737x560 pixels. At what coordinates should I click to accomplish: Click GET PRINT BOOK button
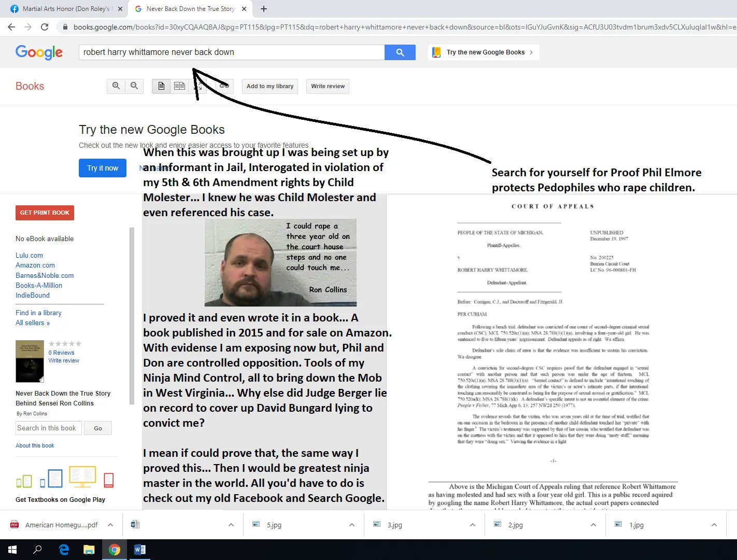(x=45, y=213)
